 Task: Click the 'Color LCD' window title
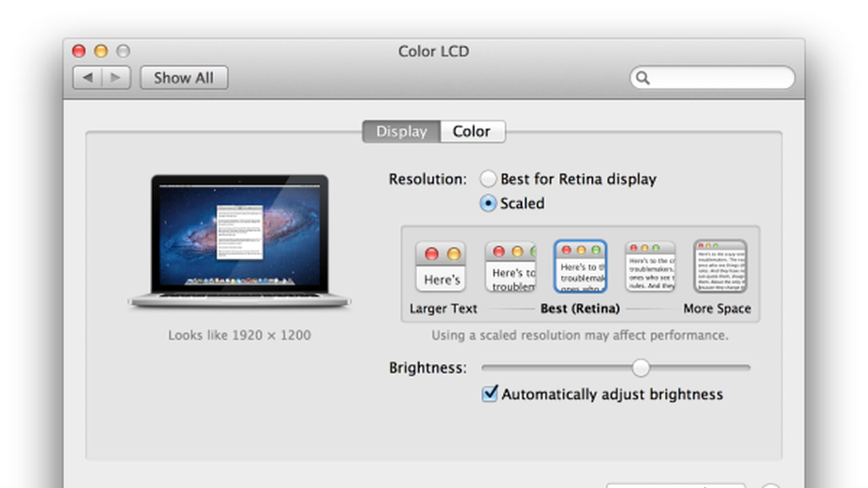coord(434,52)
